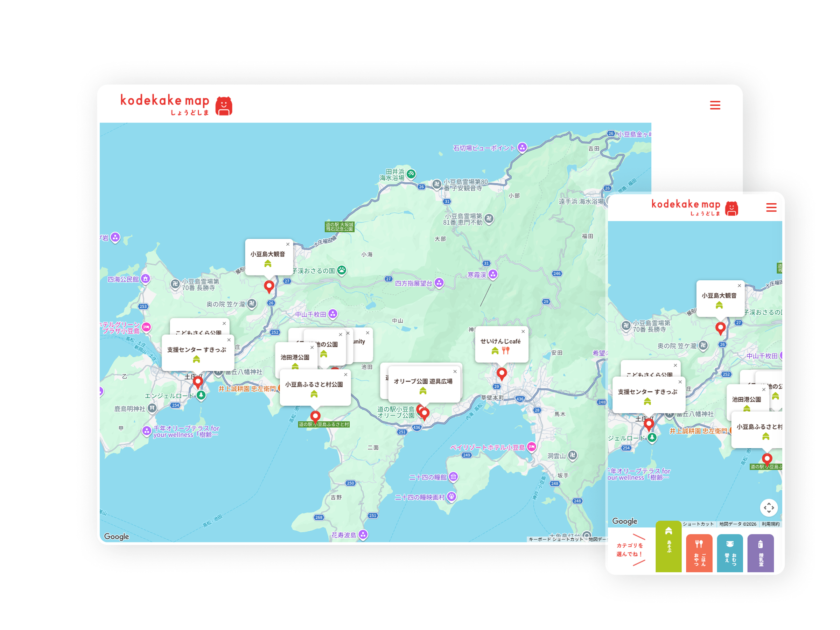Viewport: 840px width, 630px height.
Task: Click the 二十四の瞳館 museum marker
Action: [453, 477]
